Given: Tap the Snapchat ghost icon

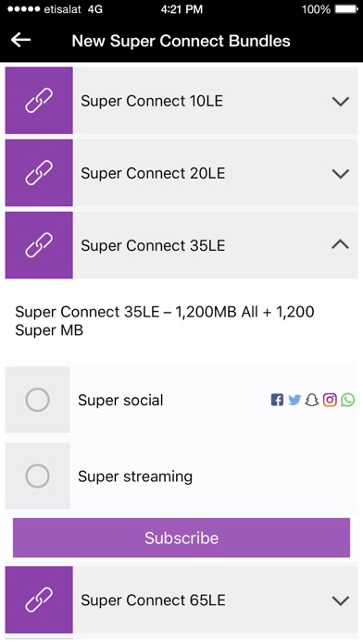Looking at the screenshot, I should pos(312,400).
